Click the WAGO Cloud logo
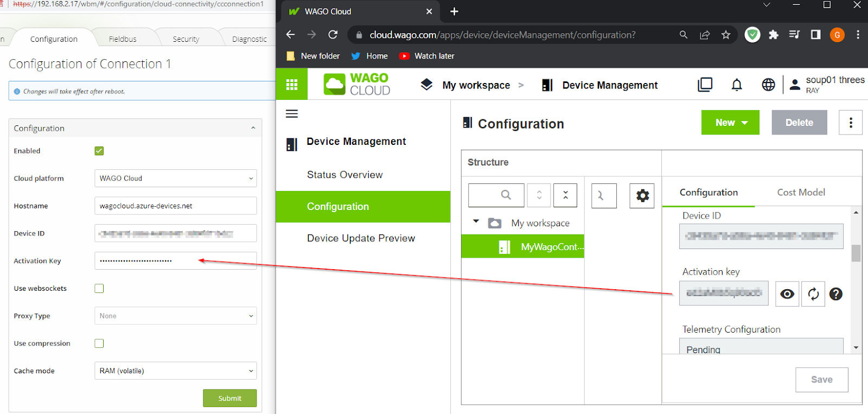The image size is (868, 414). (x=357, y=85)
